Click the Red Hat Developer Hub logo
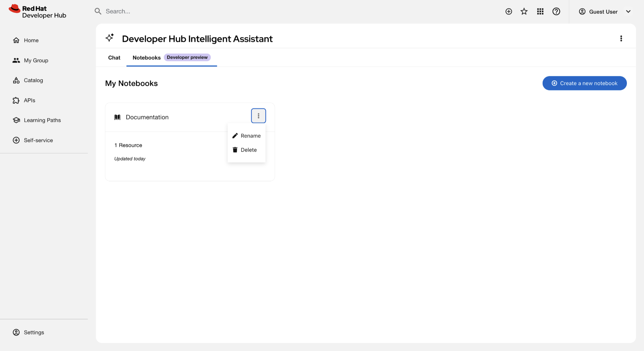 tap(37, 11)
